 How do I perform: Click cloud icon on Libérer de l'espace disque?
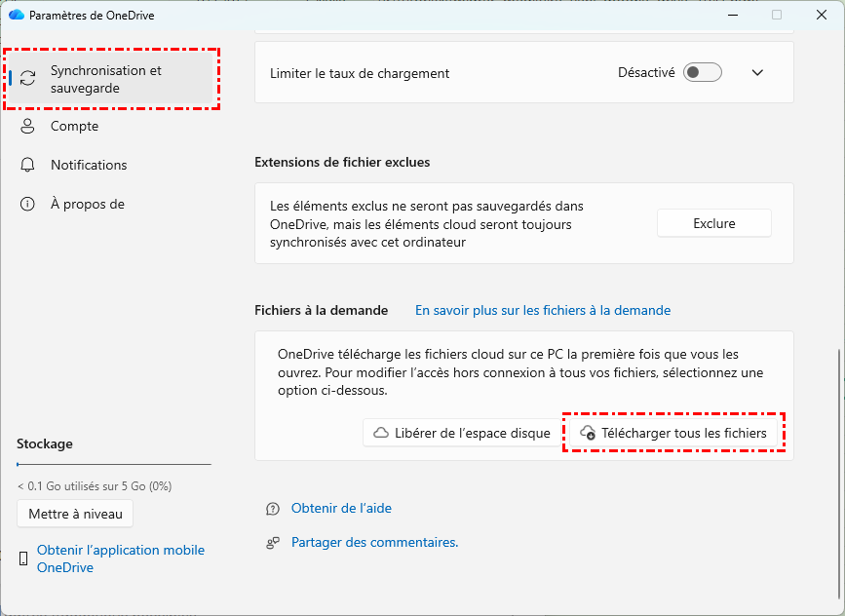click(381, 433)
